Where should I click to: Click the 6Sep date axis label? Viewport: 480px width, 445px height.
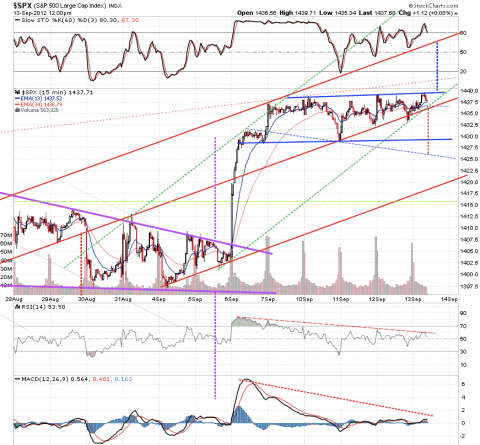click(x=231, y=299)
